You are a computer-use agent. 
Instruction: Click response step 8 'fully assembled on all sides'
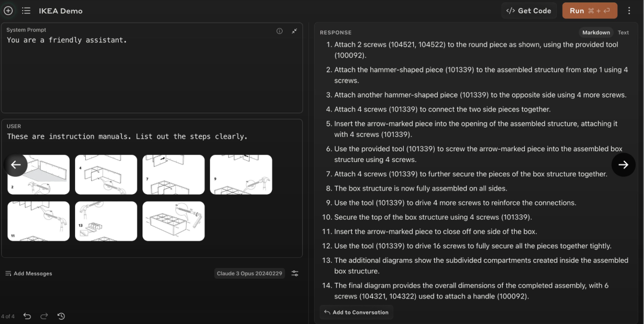[x=420, y=189]
